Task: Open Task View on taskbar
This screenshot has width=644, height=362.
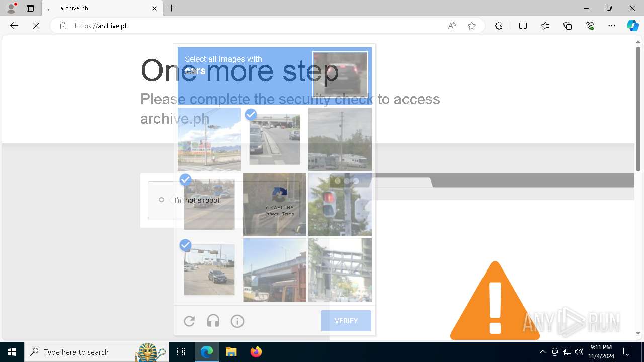Action: click(181, 352)
